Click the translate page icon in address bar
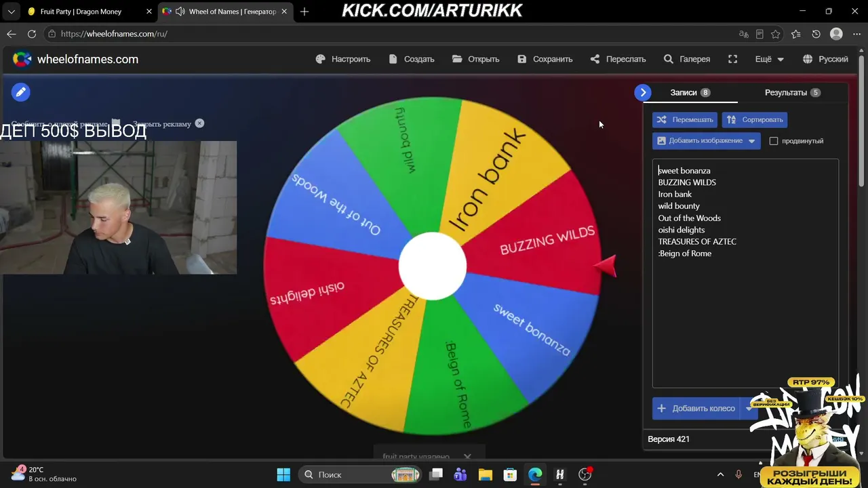This screenshot has height=488, width=868. coord(744,34)
